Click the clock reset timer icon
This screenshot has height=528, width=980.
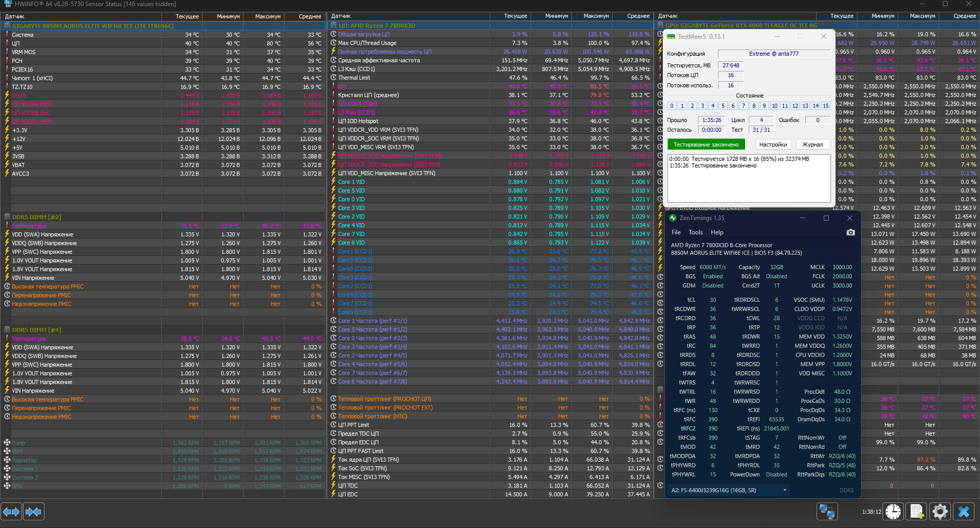click(x=893, y=511)
